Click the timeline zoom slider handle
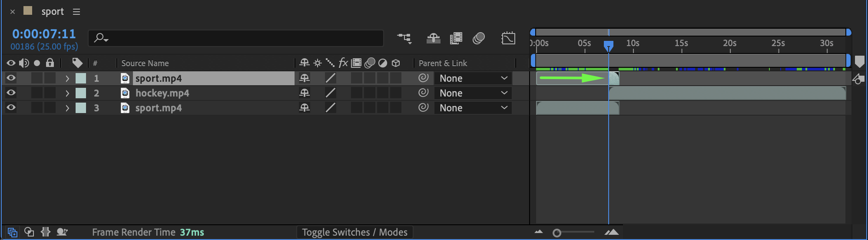 click(557, 233)
